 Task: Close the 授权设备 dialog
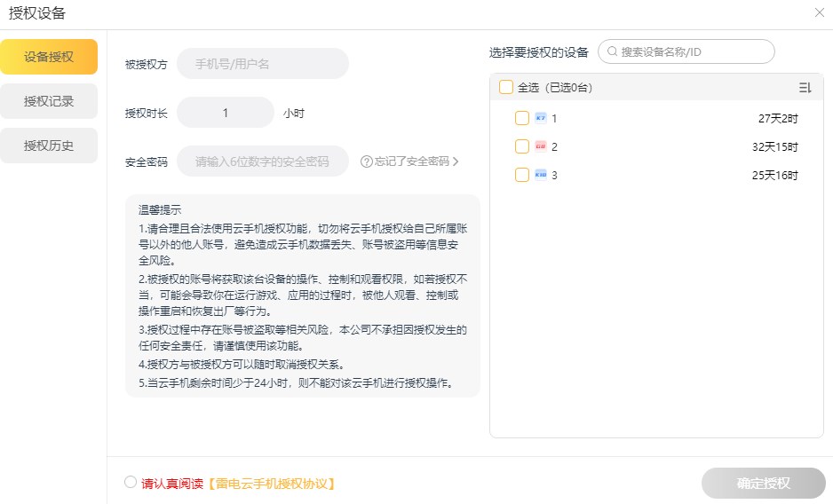(819, 12)
